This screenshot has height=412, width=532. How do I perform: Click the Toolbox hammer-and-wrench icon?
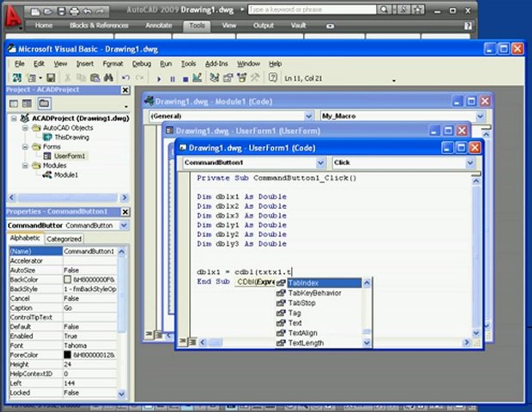tap(255, 78)
